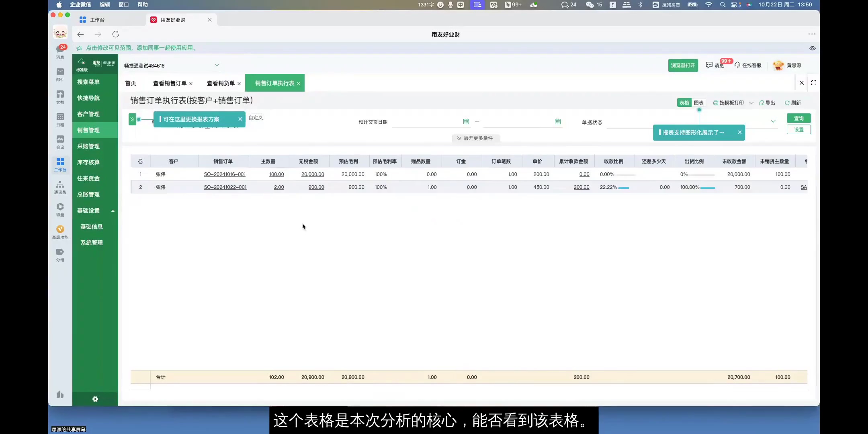The width and height of the screenshot is (868, 434).
Task: Open 在线客服 online customer service
Action: tap(749, 65)
